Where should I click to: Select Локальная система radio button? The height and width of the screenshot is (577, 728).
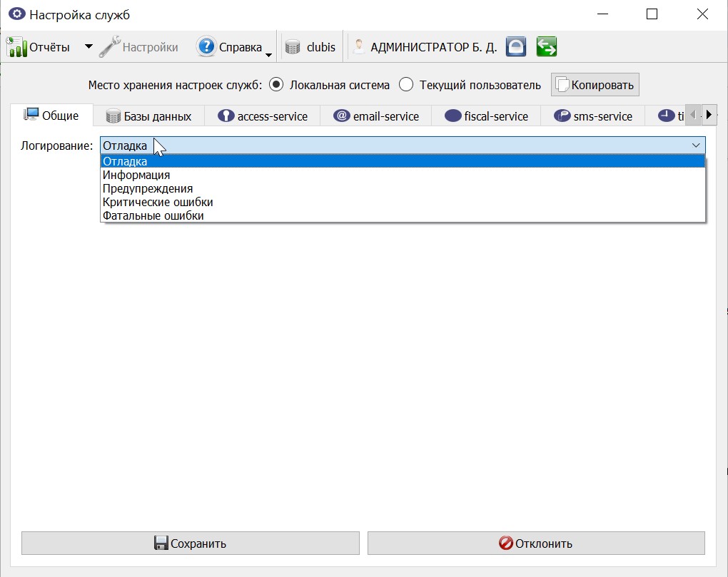(276, 85)
